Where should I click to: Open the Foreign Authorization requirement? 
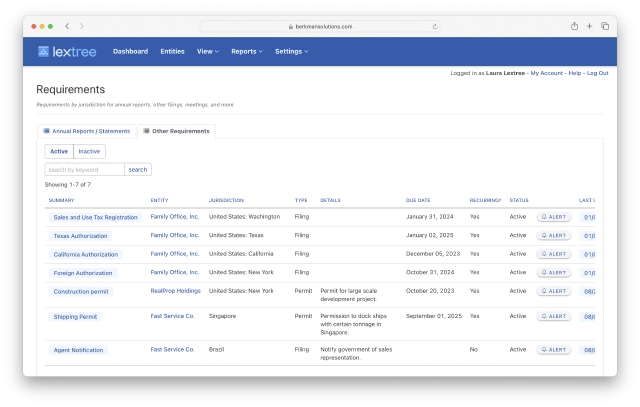[83, 273]
